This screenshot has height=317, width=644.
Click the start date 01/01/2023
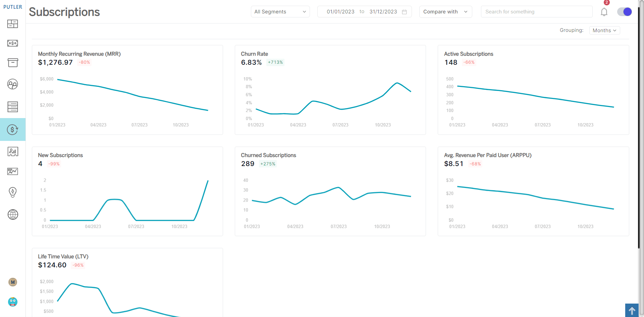(x=340, y=12)
